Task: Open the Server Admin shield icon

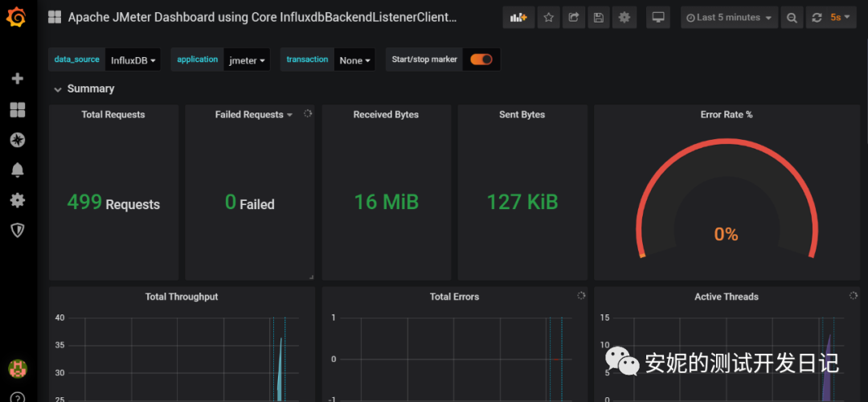Action: pos(18,231)
